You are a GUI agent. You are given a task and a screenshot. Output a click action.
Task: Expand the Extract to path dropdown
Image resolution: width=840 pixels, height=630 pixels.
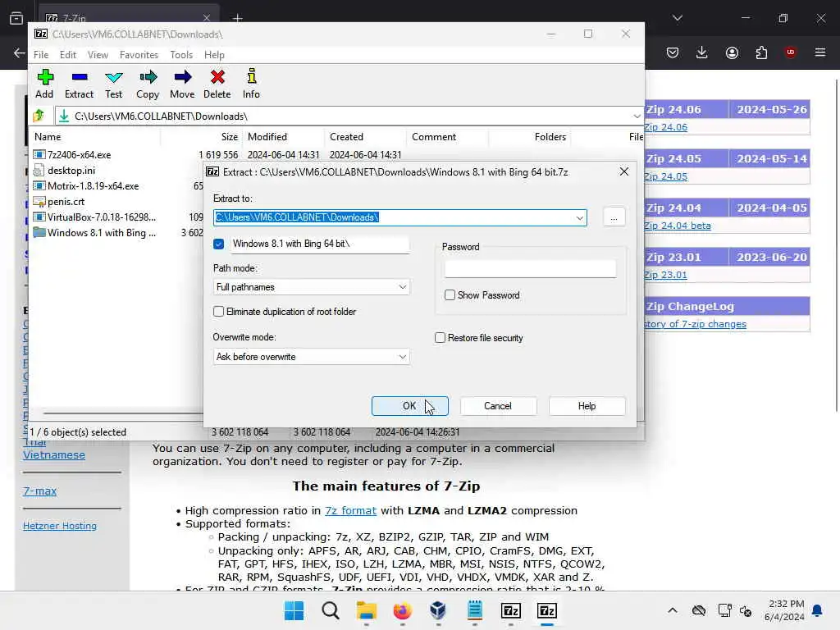(579, 217)
